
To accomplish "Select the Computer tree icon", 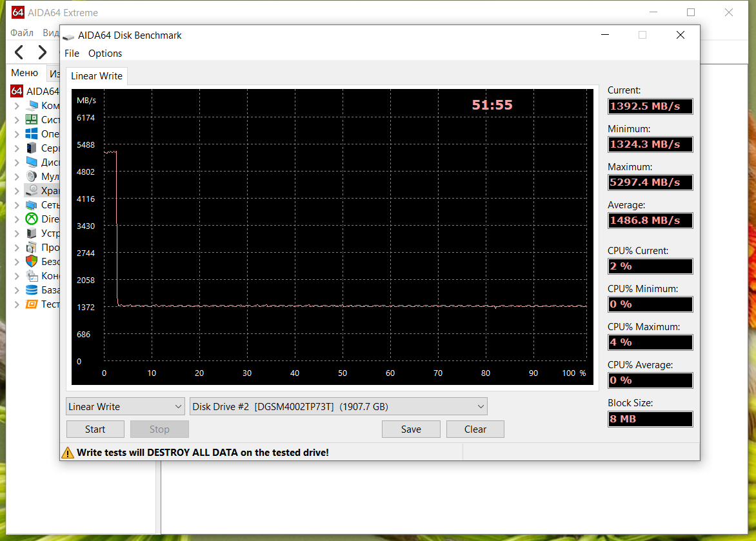I will (x=32, y=105).
